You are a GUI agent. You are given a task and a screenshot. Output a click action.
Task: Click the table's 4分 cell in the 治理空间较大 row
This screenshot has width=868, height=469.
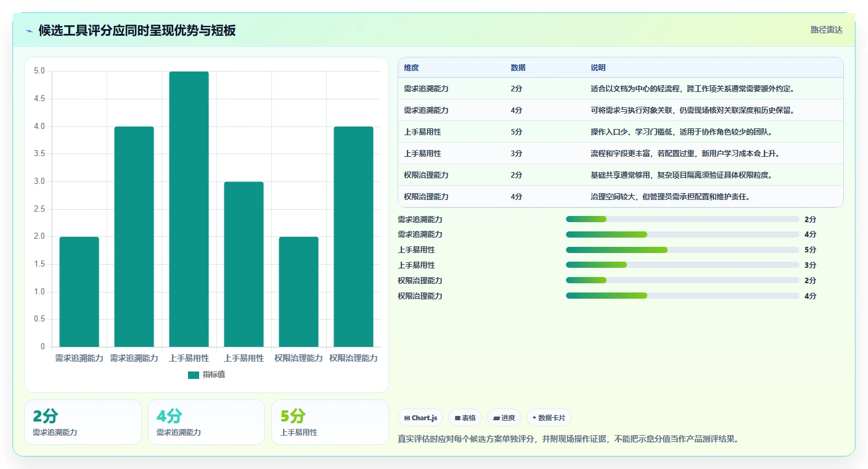(x=517, y=197)
